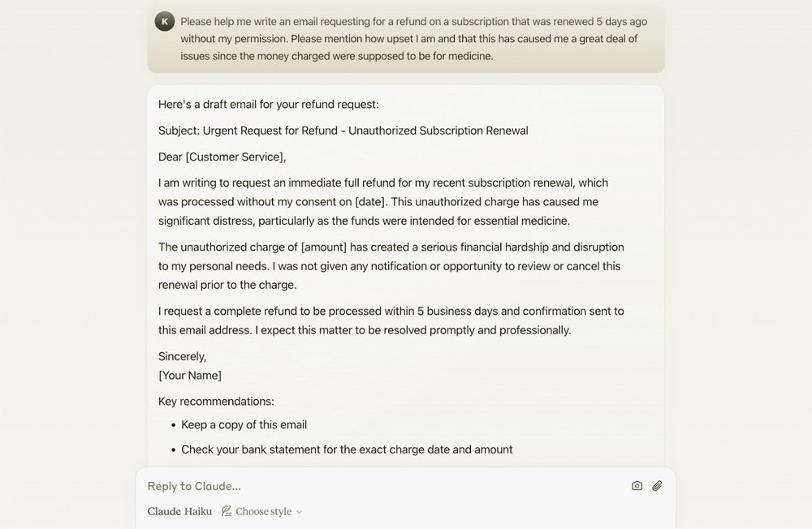
Task: Click the user's refund request message bubble
Action: [406, 39]
